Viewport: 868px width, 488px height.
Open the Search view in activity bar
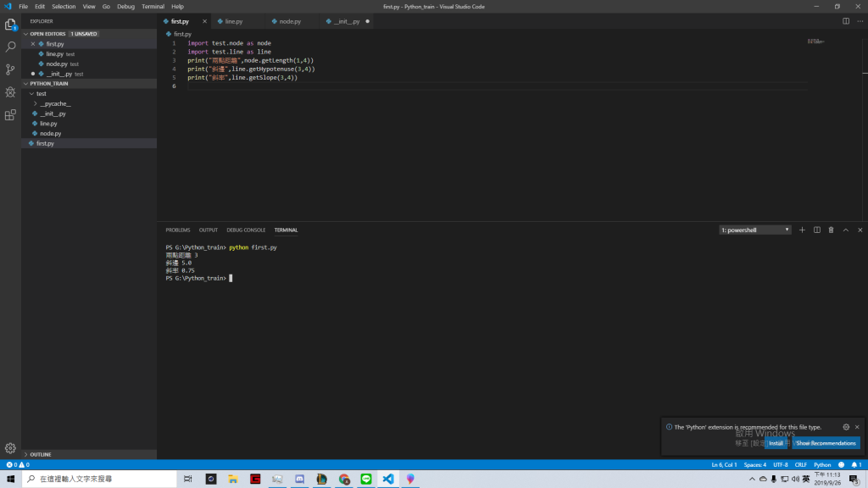10,47
